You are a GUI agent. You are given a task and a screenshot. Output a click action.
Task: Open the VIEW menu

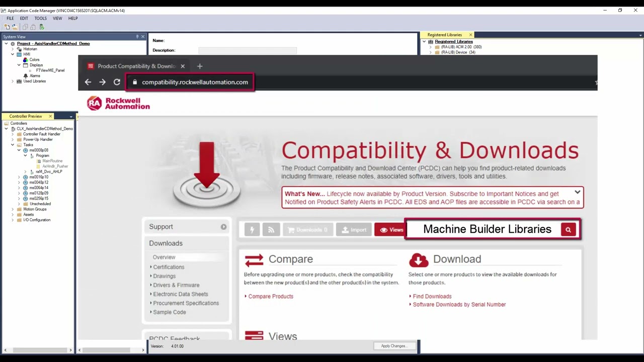[57, 18]
